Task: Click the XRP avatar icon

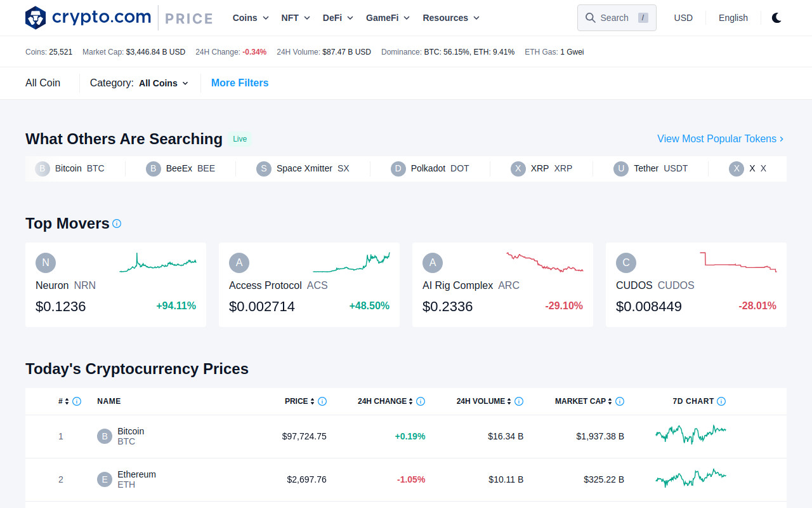Action: pos(518,169)
